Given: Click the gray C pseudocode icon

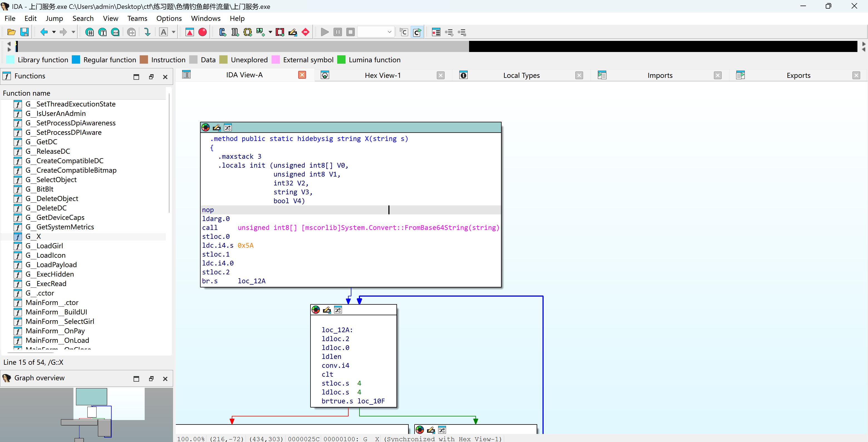Looking at the screenshot, I should tap(404, 32).
